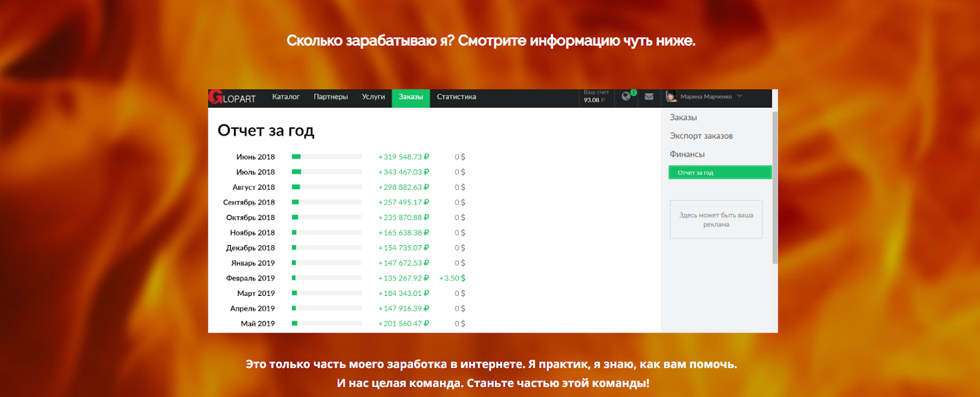The height and width of the screenshot is (397, 980).
Task: Click the Здесь может быть ваша реклама box
Action: [x=716, y=219]
